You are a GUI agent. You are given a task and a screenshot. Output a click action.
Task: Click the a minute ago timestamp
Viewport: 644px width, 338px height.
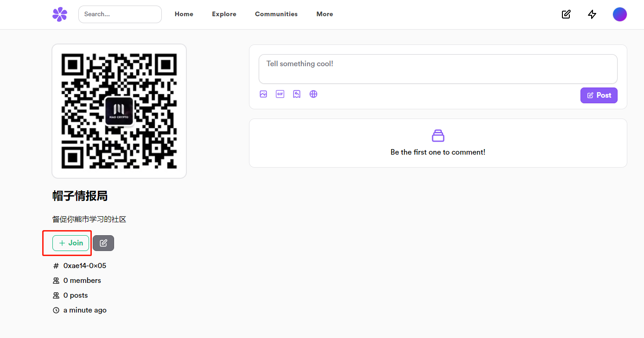[x=85, y=310]
